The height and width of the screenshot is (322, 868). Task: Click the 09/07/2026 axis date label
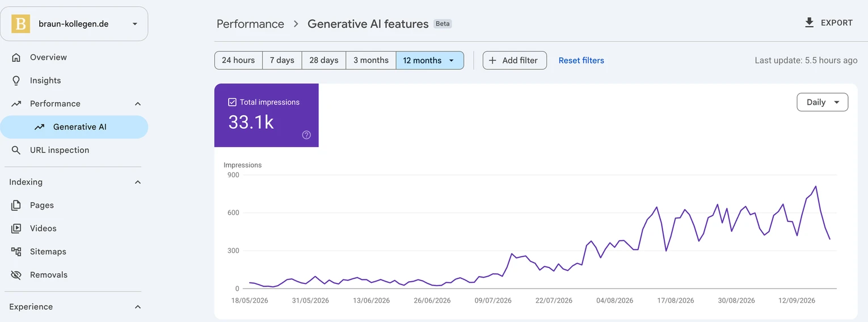click(x=493, y=300)
